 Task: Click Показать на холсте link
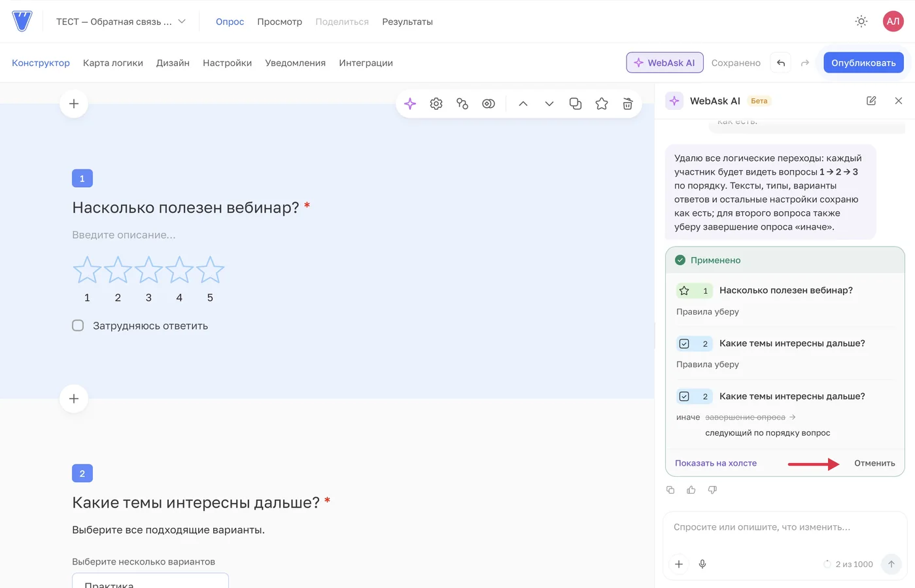pos(716,463)
